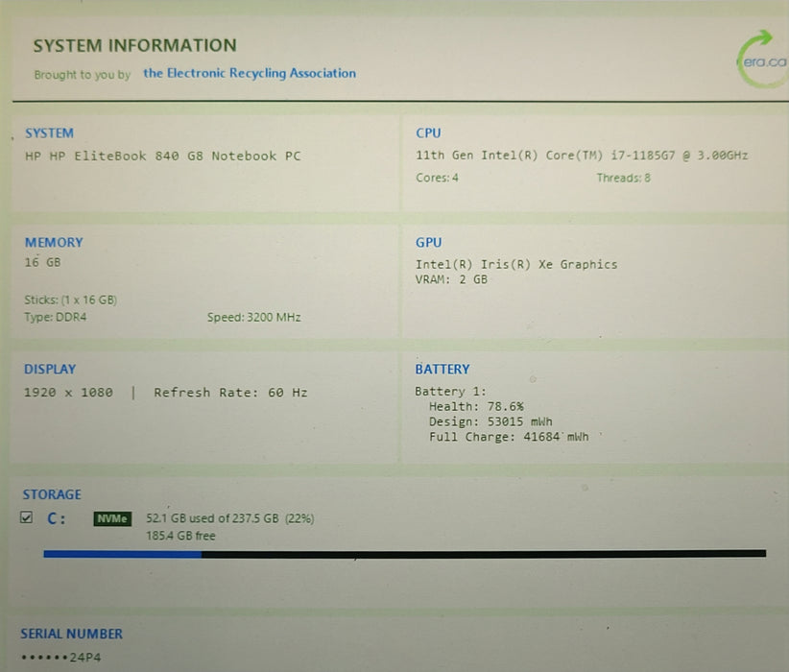This screenshot has height=672, width=789.
Task: Click the 'Battery 1:' label
Action: click(x=450, y=392)
